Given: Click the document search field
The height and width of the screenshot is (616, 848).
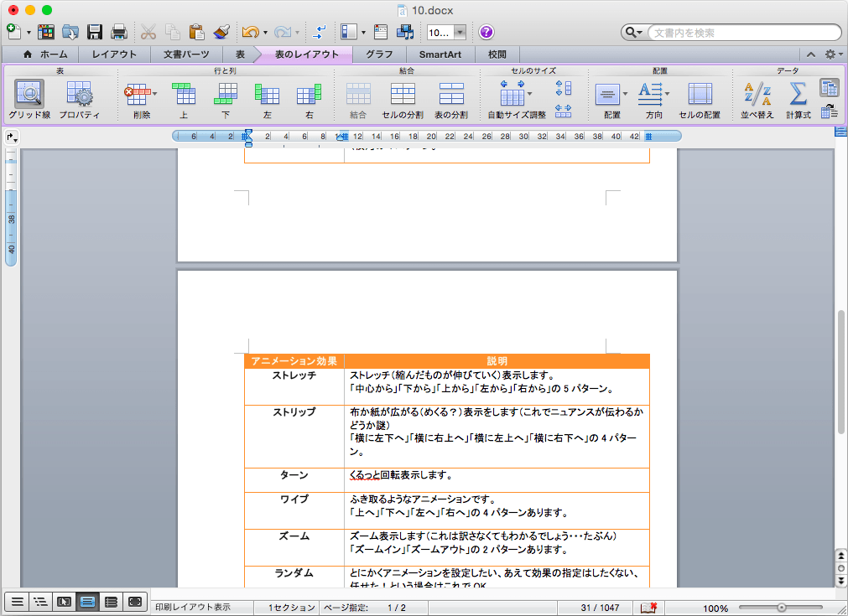Looking at the screenshot, I should (x=742, y=33).
